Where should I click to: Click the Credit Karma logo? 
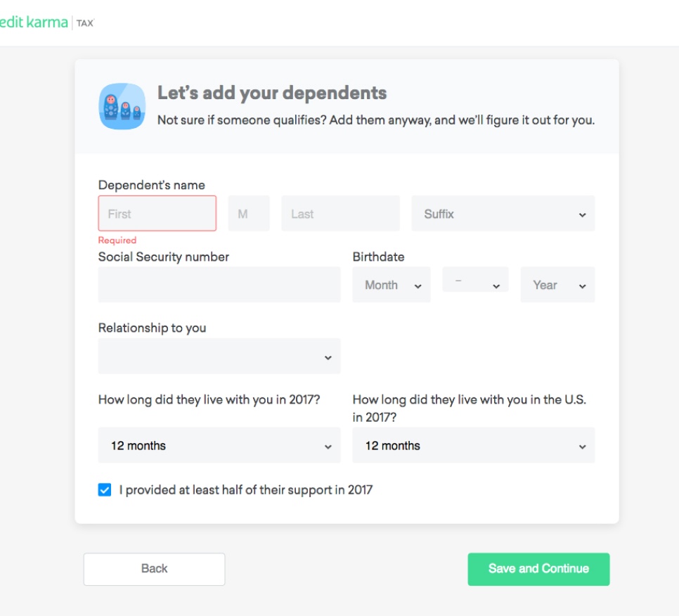click(x=34, y=22)
